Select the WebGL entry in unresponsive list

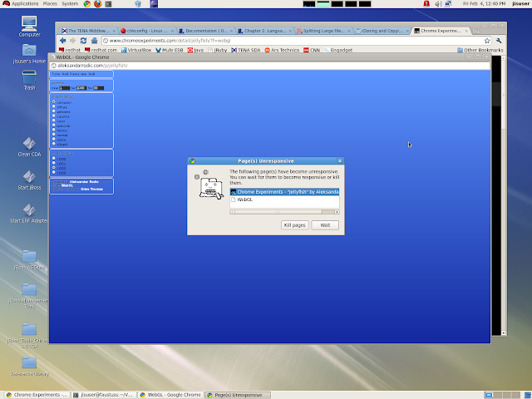[x=284, y=199]
